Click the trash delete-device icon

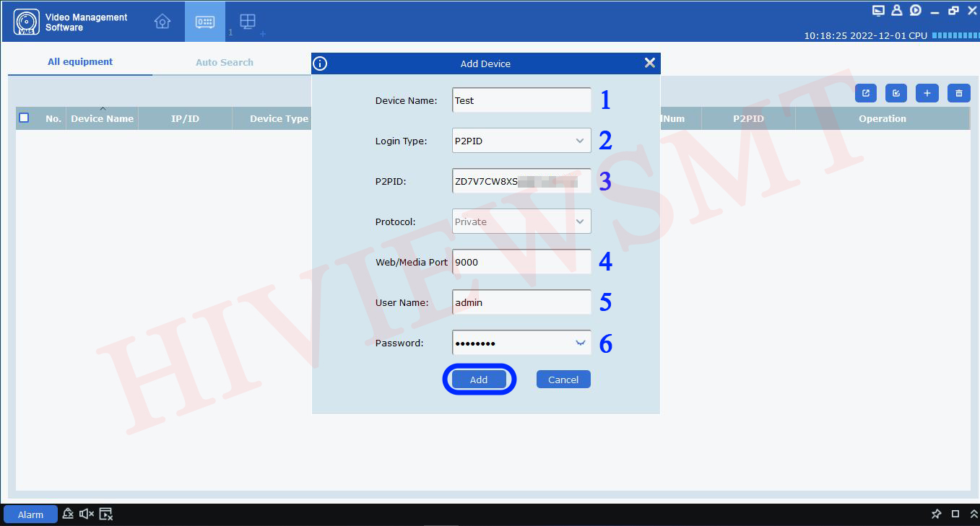[x=958, y=93]
